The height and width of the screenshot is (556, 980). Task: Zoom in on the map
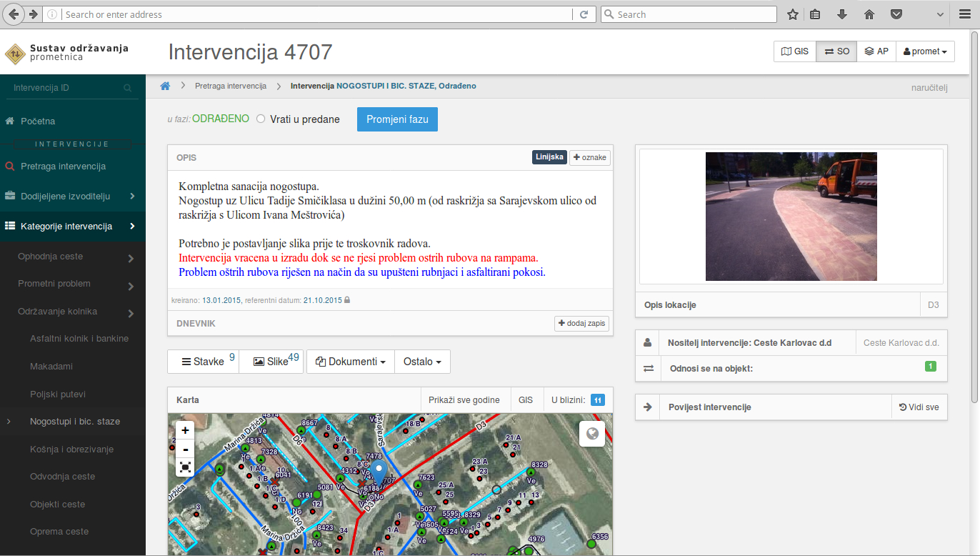pos(186,430)
